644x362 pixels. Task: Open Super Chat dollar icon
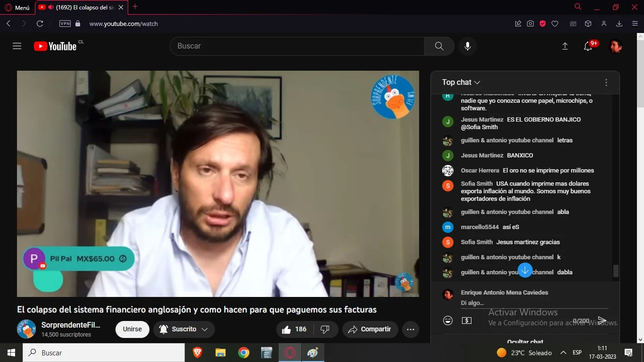[x=467, y=321]
